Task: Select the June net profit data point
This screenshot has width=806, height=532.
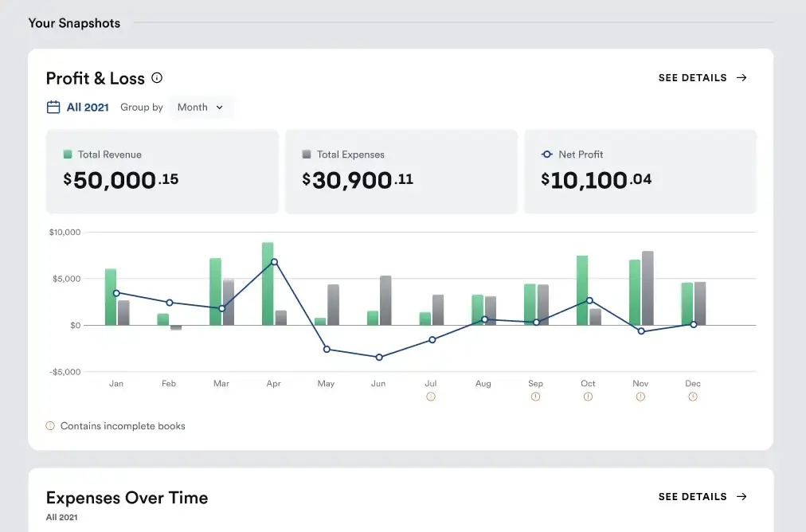Action: [x=379, y=358]
